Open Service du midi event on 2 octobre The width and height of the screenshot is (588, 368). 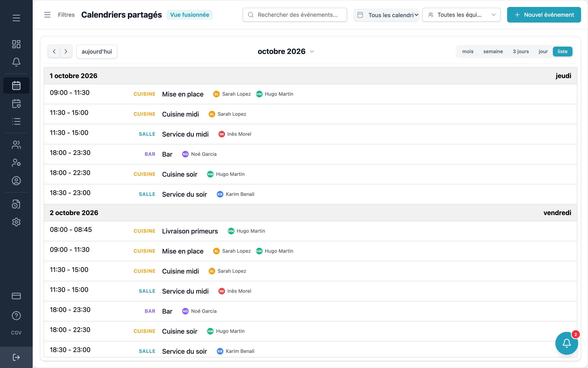coord(310,291)
